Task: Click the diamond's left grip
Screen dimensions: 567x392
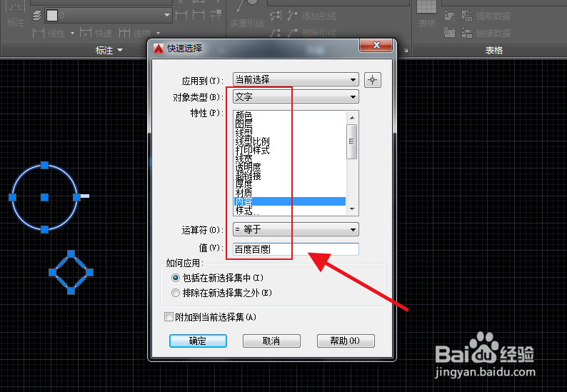Action: point(53,272)
